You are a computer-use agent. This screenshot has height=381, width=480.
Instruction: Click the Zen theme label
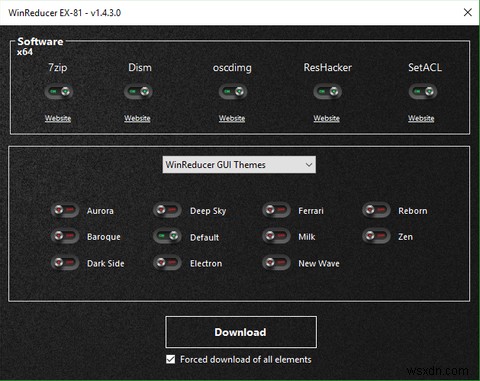coord(405,237)
